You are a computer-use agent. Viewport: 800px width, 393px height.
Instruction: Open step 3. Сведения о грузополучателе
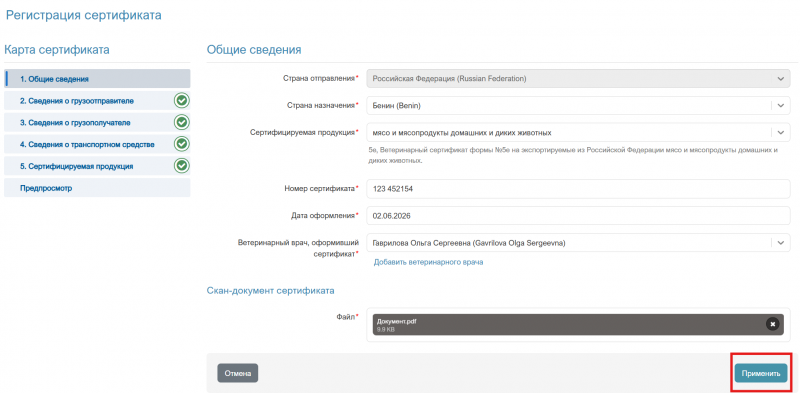pos(97,122)
